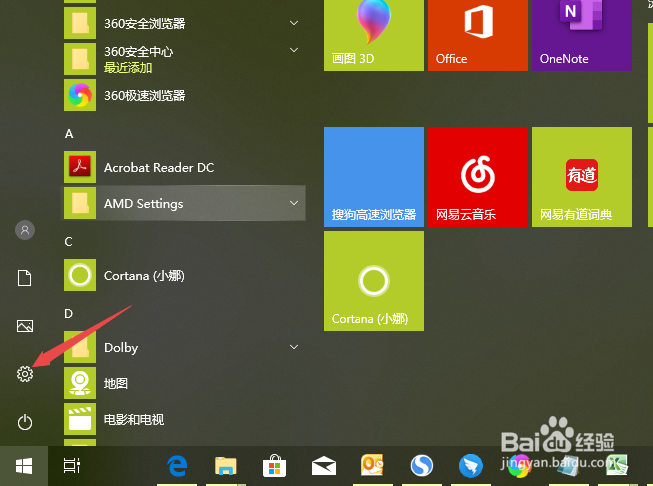Click the AMD Settings folder icon
Screen dimensions: 653x486
80,203
